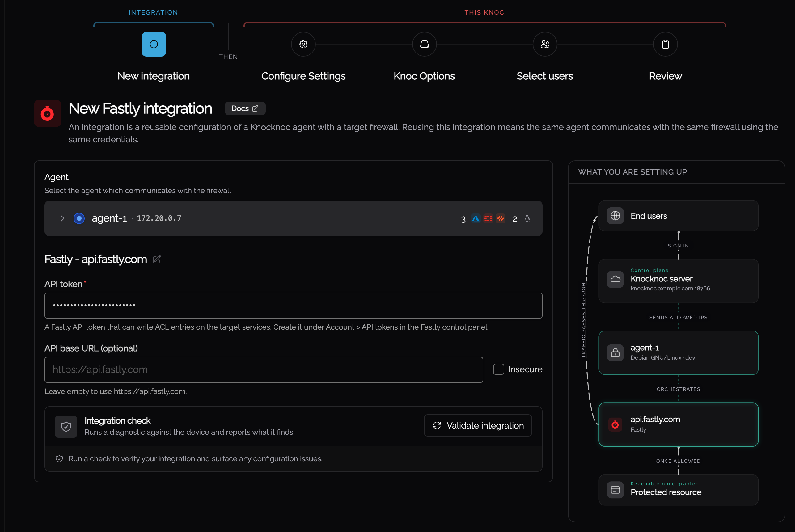Image resolution: width=795 pixels, height=532 pixels.
Task: Enable the Insecure checkbox
Action: 498,369
